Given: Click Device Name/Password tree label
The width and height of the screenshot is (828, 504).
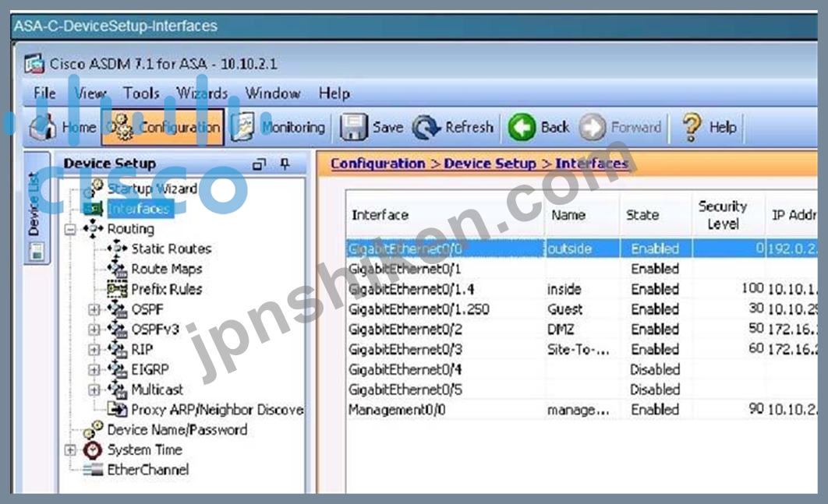Looking at the screenshot, I should click(x=177, y=429).
